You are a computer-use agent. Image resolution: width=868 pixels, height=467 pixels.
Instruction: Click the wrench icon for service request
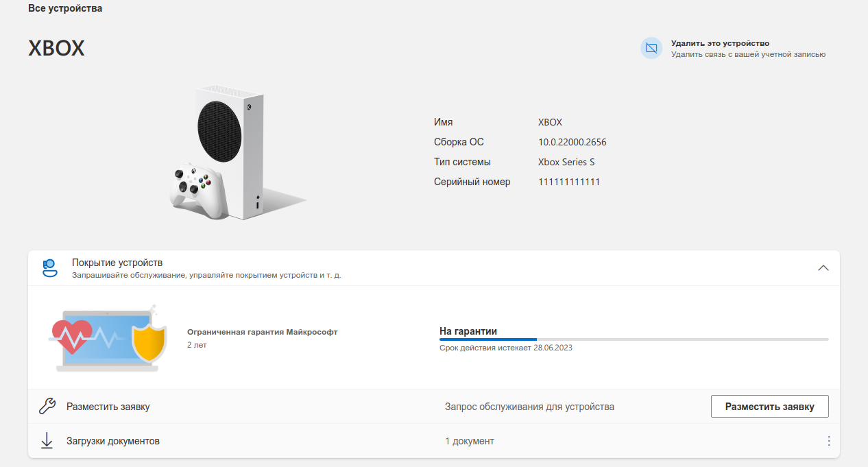pyautogui.click(x=47, y=407)
